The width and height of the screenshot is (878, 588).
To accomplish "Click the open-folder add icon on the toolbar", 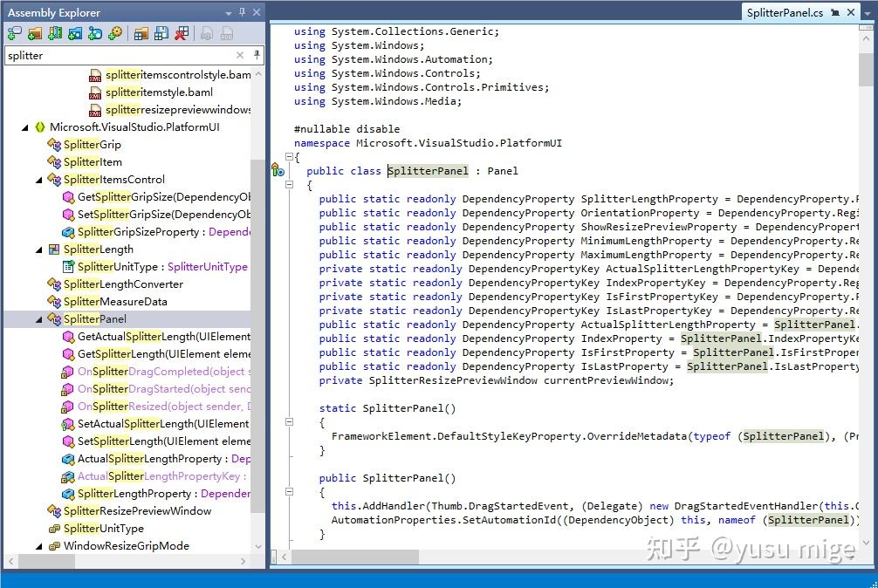I will click(x=33, y=33).
